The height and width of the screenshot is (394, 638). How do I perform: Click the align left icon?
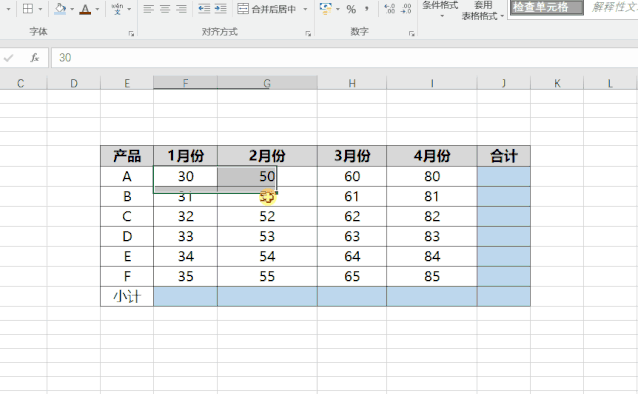point(149,9)
